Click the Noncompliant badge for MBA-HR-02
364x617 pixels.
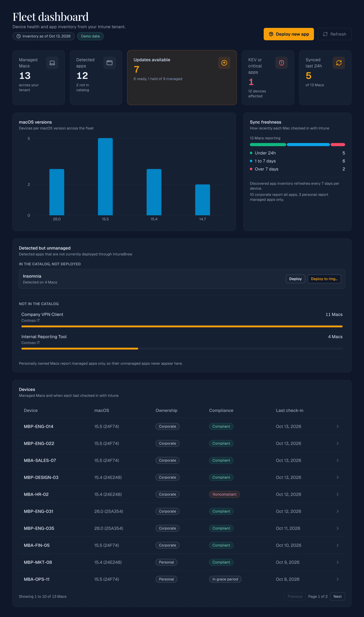(x=225, y=494)
